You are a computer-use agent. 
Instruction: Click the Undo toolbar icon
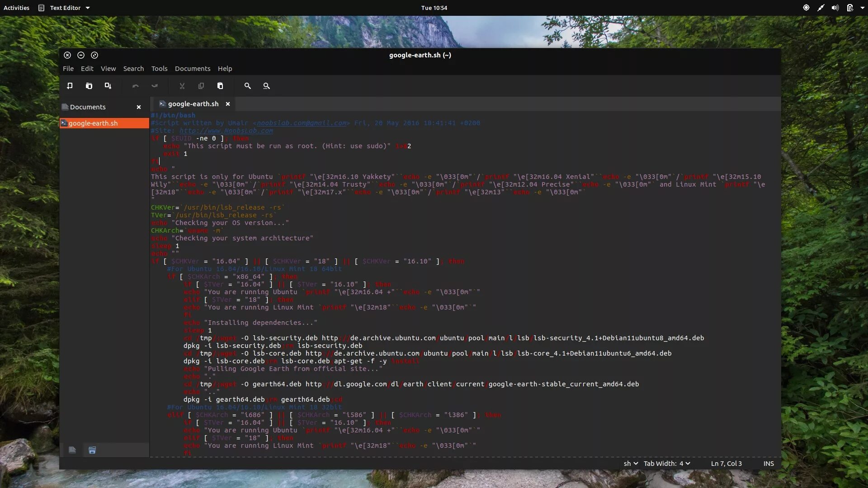136,86
